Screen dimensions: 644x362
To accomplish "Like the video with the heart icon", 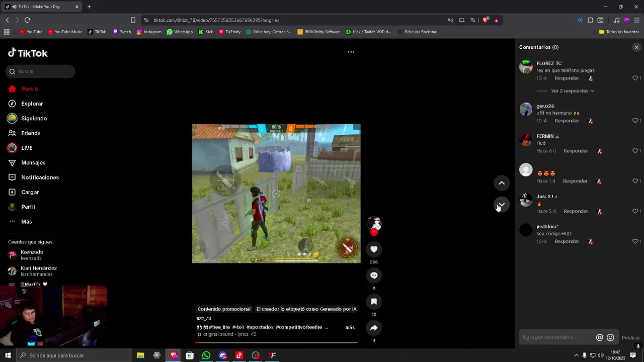I will point(374,249).
